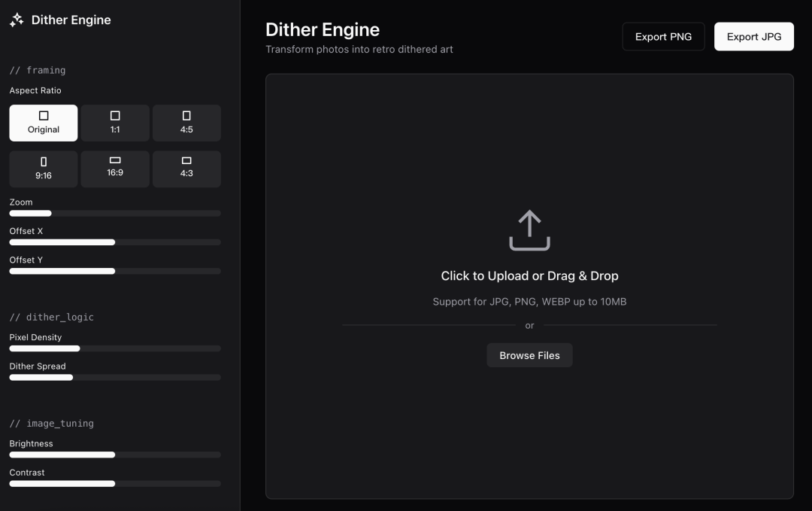This screenshot has height=511, width=812.
Task: Export the image as JPG
Action: pos(753,37)
